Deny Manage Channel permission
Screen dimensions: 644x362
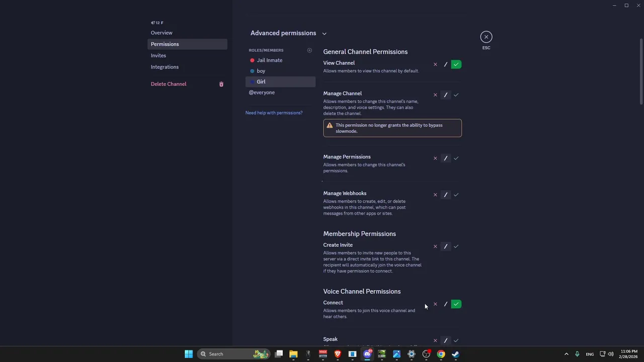pyautogui.click(x=435, y=95)
